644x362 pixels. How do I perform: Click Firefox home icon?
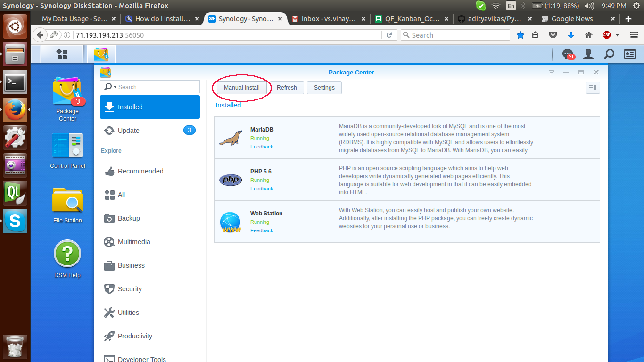(x=588, y=35)
